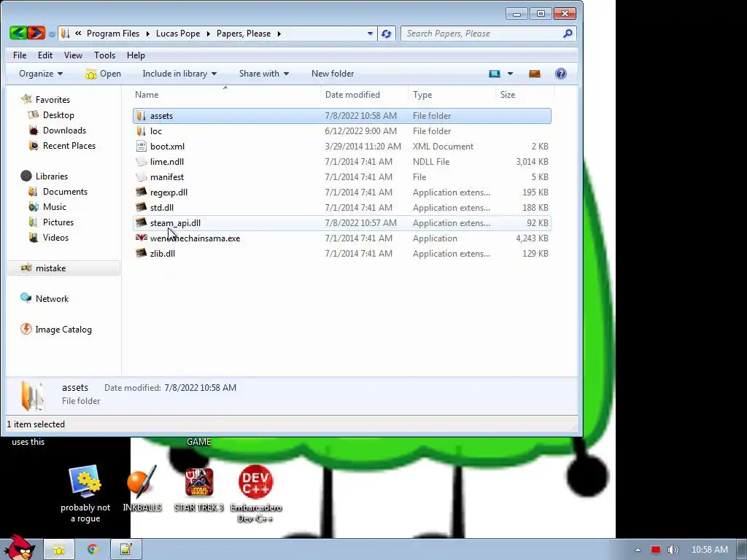747x560 pixels.
Task: Select the std.dll file icon
Action: 141,207
